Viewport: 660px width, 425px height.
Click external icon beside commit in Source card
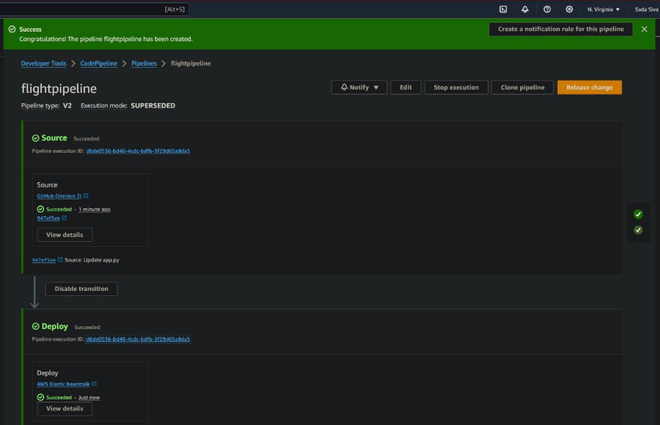pyautogui.click(x=64, y=218)
